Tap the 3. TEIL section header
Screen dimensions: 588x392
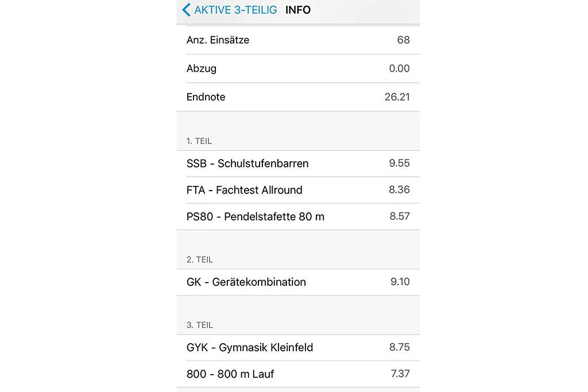(x=199, y=325)
